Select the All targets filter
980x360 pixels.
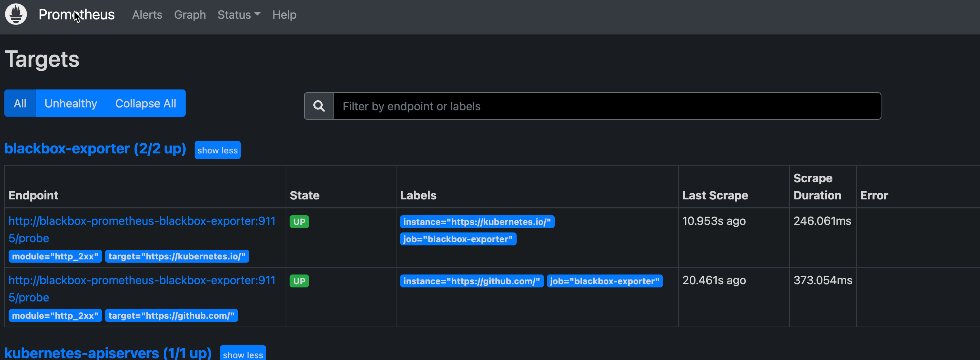pos(20,103)
